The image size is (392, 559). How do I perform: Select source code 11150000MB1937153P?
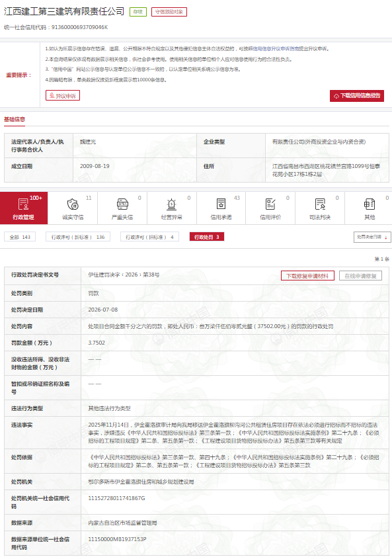(x=117, y=539)
